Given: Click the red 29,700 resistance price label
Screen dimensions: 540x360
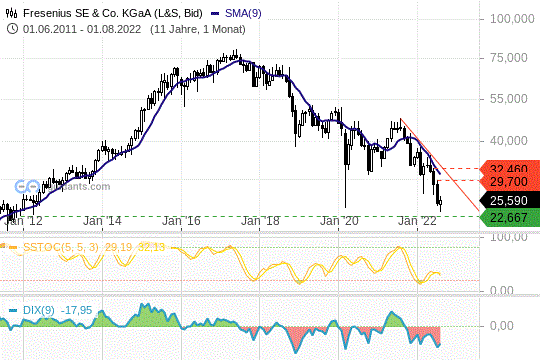Looking at the screenshot, I should point(509,182).
